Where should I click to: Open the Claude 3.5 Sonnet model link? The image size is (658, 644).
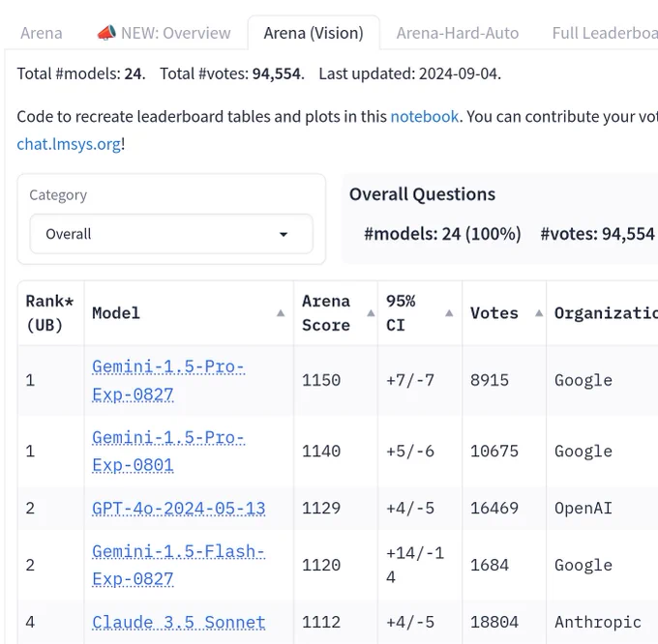click(179, 622)
